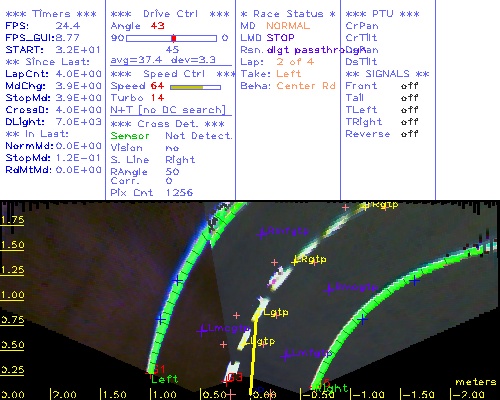Click the Front signal off status

409,86
